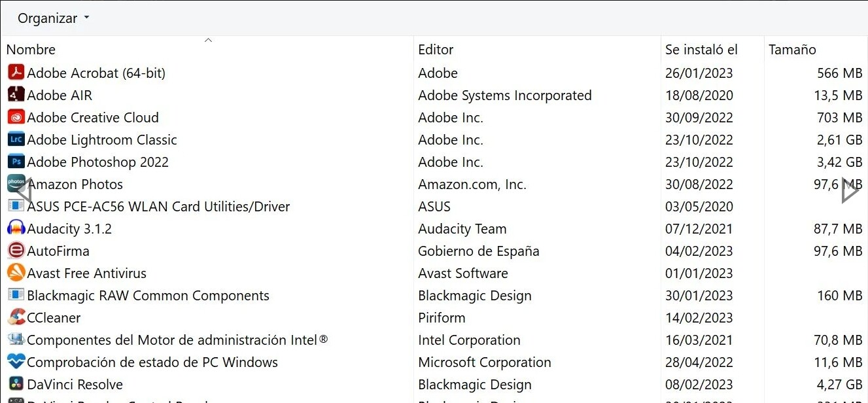The height and width of the screenshot is (403, 868).
Task: Click the DaVinci Resolve icon
Action: point(16,384)
